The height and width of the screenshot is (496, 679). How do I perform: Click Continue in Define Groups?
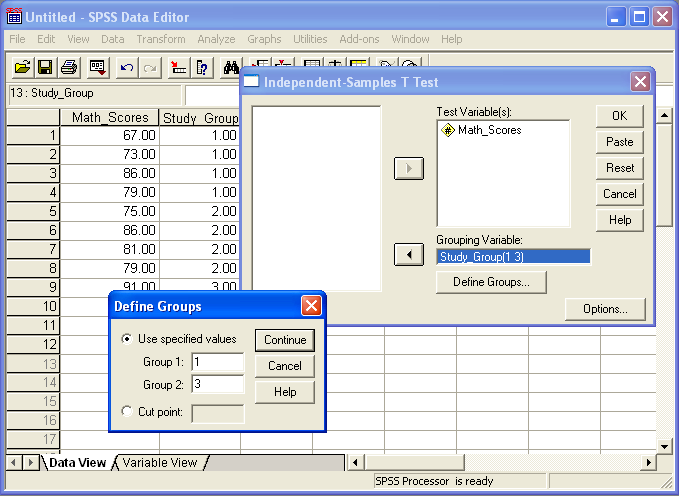tap(285, 340)
